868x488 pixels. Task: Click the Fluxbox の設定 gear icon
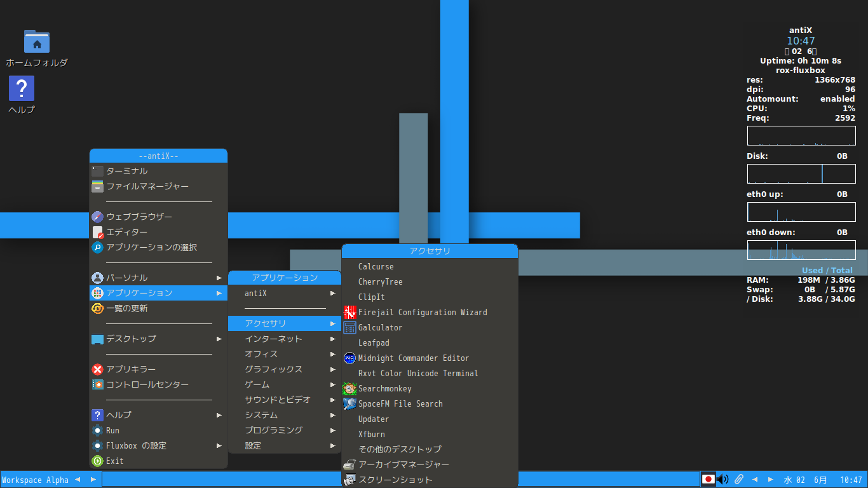point(97,445)
